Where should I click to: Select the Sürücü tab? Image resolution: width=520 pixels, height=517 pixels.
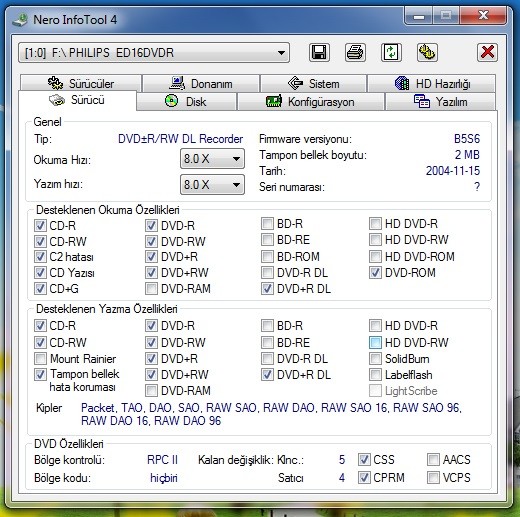pyautogui.click(x=77, y=100)
